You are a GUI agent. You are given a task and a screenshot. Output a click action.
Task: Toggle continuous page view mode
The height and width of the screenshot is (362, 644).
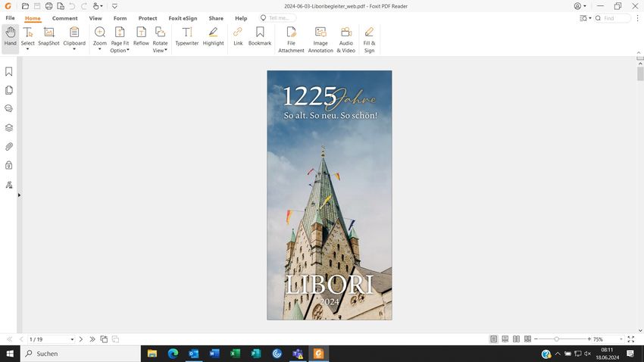[505, 339]
